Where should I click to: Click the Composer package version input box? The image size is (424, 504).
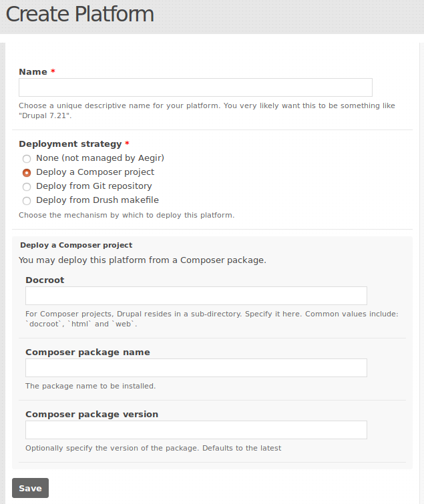click(196, 430)
